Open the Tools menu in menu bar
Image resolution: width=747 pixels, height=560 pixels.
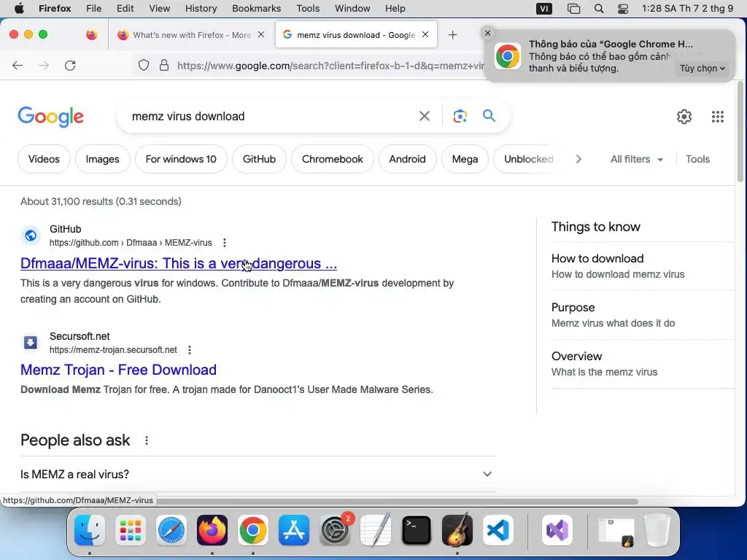tap(308, 9)
